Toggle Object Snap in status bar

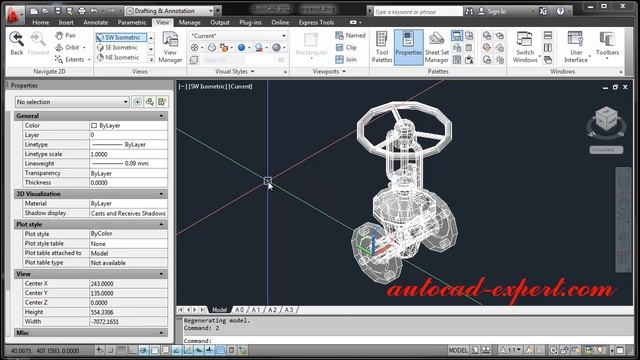[x=155, y=350]
